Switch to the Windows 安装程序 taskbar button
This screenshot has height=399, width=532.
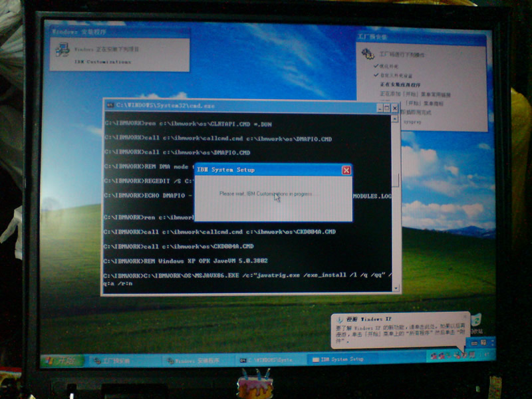click(x=198, y=360)
